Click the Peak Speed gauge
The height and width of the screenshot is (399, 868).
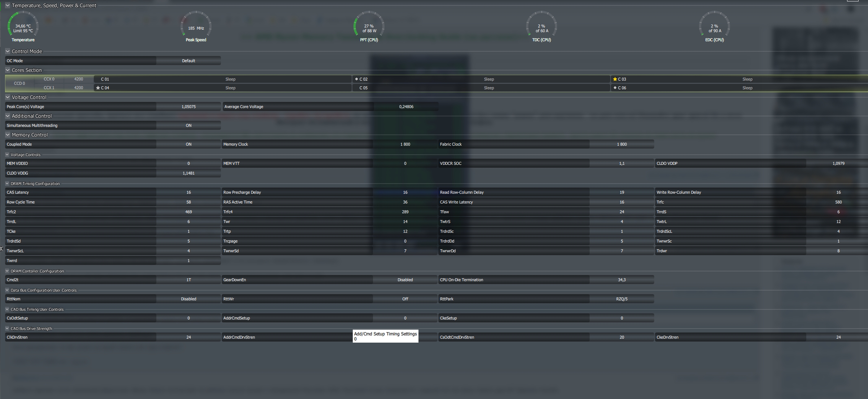point(196,26)
